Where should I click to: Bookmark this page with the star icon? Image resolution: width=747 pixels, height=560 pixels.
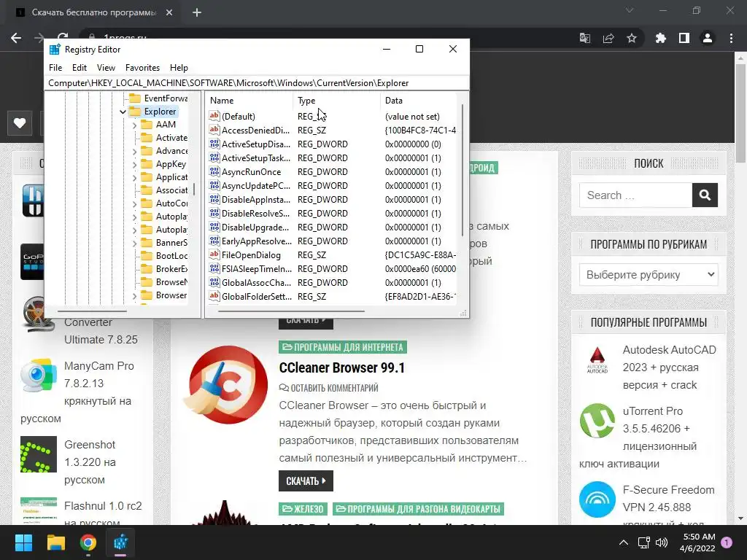[x=632, y=38]
